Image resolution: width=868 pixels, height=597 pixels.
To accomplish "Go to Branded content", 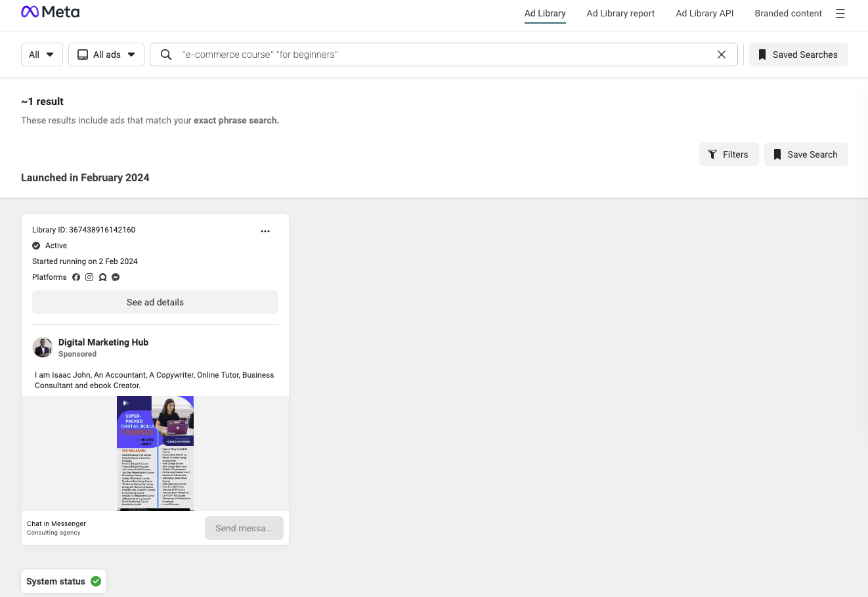I will 788,13.
